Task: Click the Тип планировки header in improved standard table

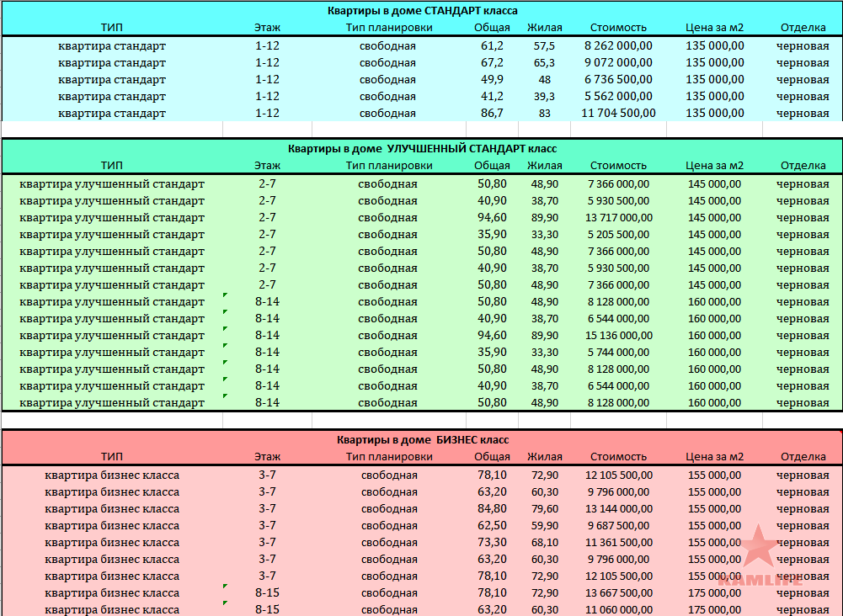Action: pyautogui.click(x=389, y=166)
